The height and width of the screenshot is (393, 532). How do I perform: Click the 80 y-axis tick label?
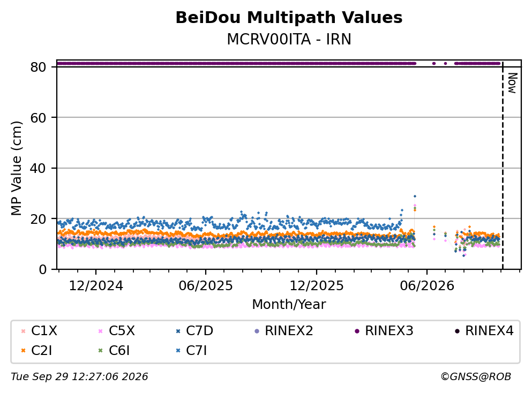point(38,67)
